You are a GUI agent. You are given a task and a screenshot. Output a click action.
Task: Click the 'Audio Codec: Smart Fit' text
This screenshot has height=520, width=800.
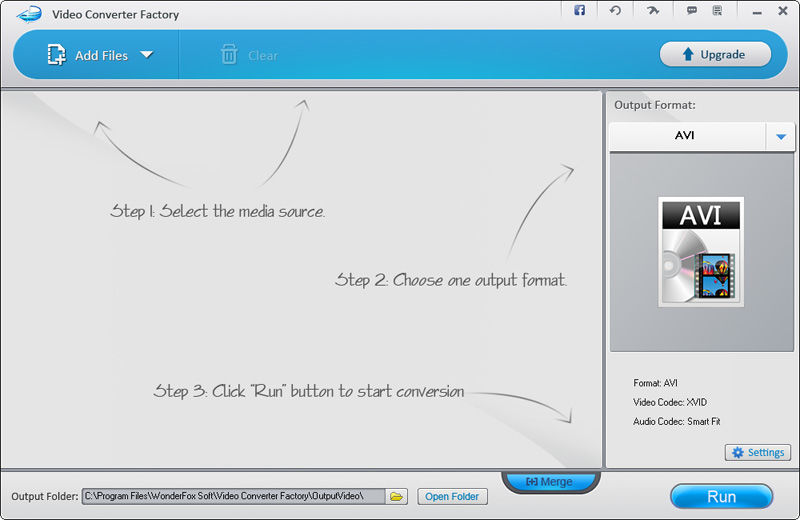pos(677,422)
